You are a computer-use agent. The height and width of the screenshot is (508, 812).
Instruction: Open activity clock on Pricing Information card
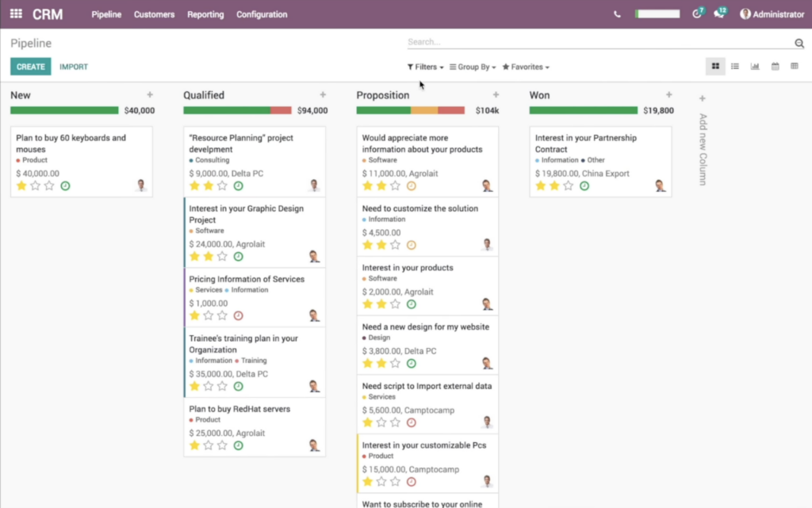tap(238, 315)
